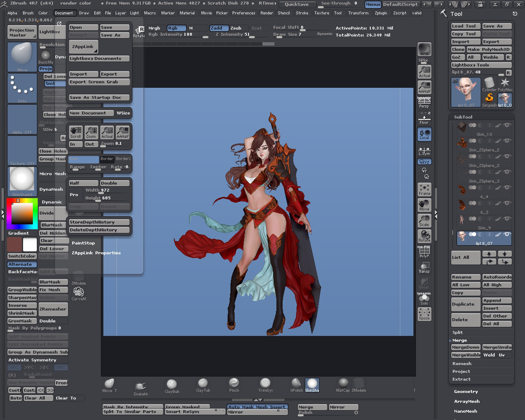Select the Rotate icon on right shelf

(424, 236)
